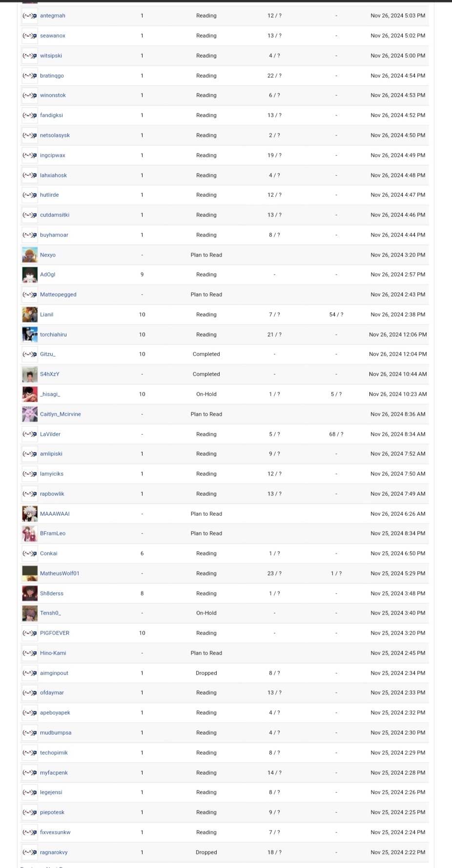Click BFramLeo's avatar image

tap(30, 534)
